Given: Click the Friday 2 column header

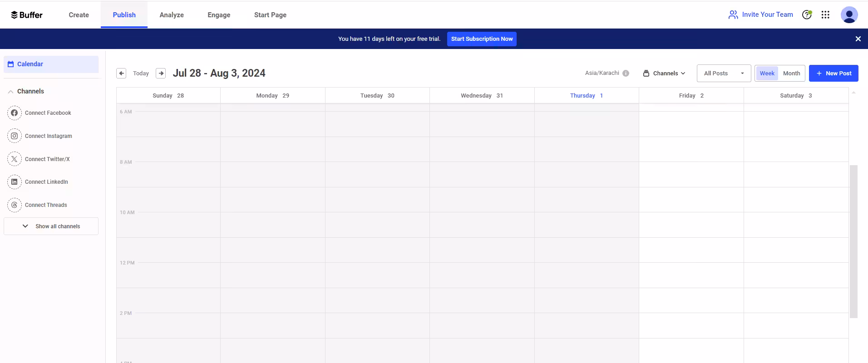Looking at the screenshot, I should [691, 96].
